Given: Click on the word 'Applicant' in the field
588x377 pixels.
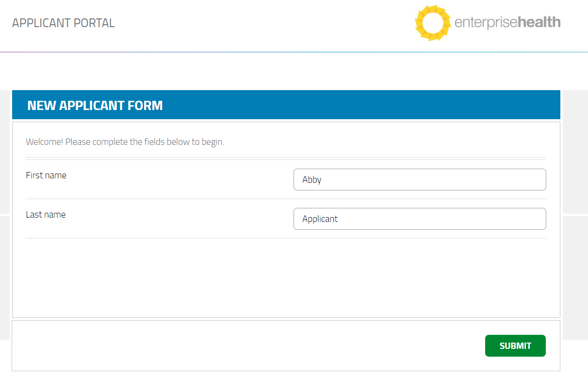Looking at the screenshot, I should click(x=320, y=219).
